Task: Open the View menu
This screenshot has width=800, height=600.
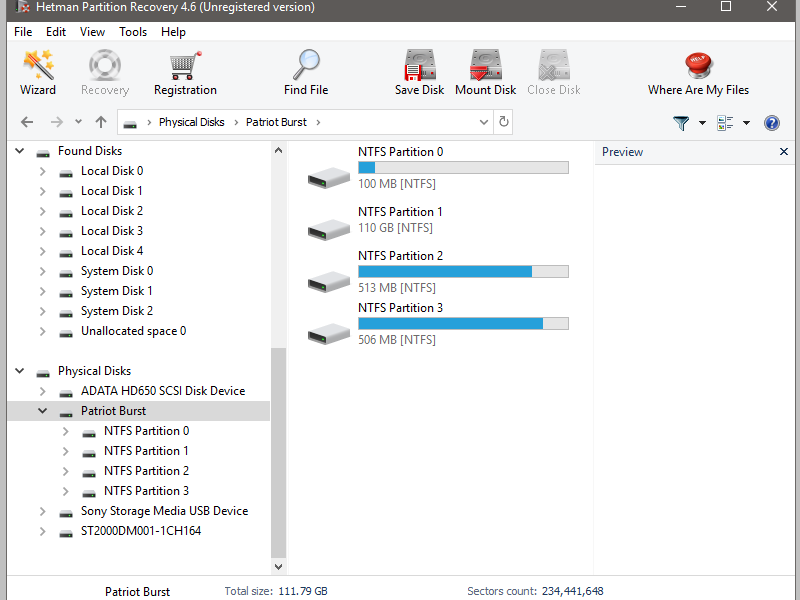Action: [92, 32]
